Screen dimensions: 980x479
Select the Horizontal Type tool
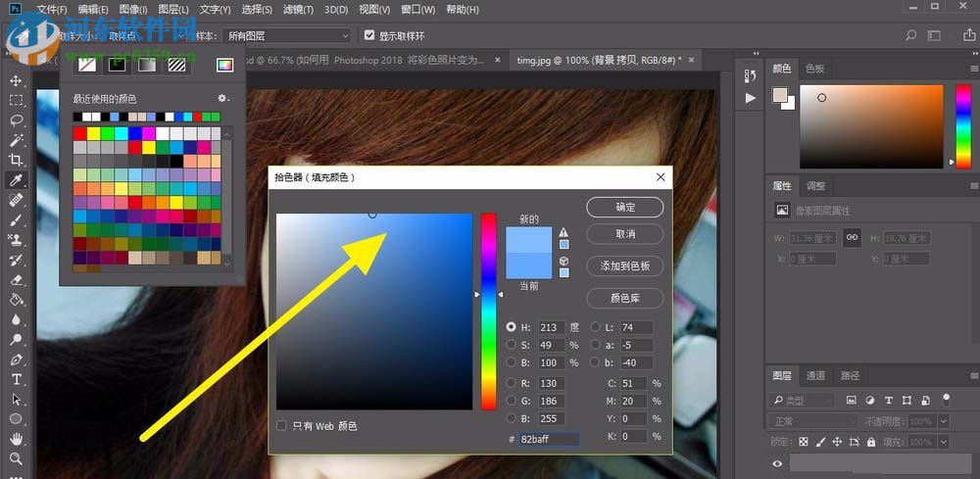click(16, 380)
